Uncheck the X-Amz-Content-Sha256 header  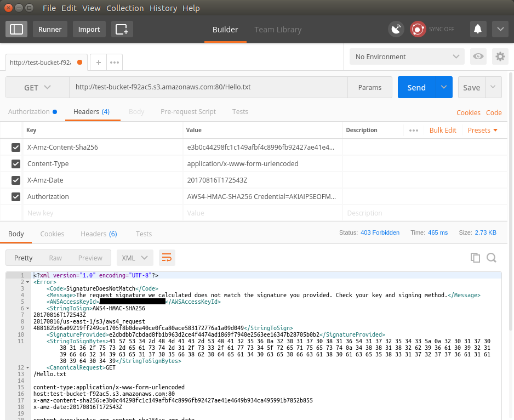coord(16,147)
